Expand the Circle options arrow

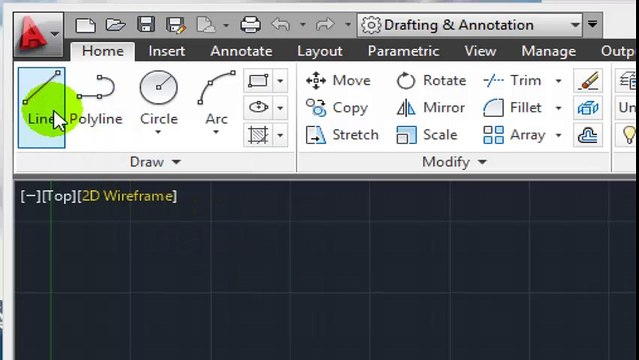[158, 132]
